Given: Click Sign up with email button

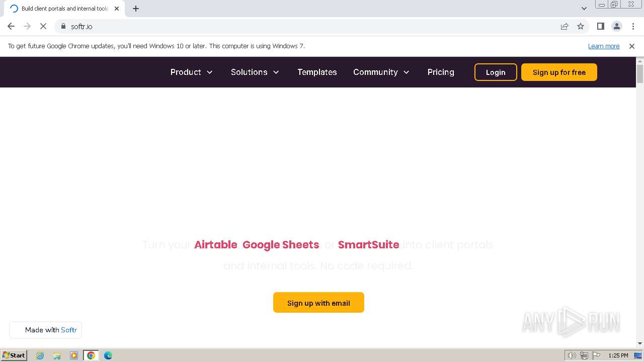Looking at the screenshot, I should 318,303.
